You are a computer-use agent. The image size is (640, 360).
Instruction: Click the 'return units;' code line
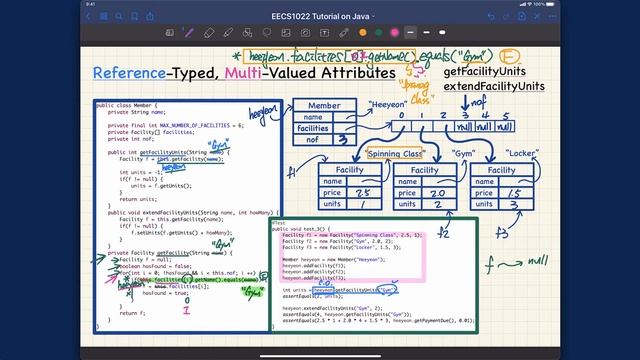[138, 199]
